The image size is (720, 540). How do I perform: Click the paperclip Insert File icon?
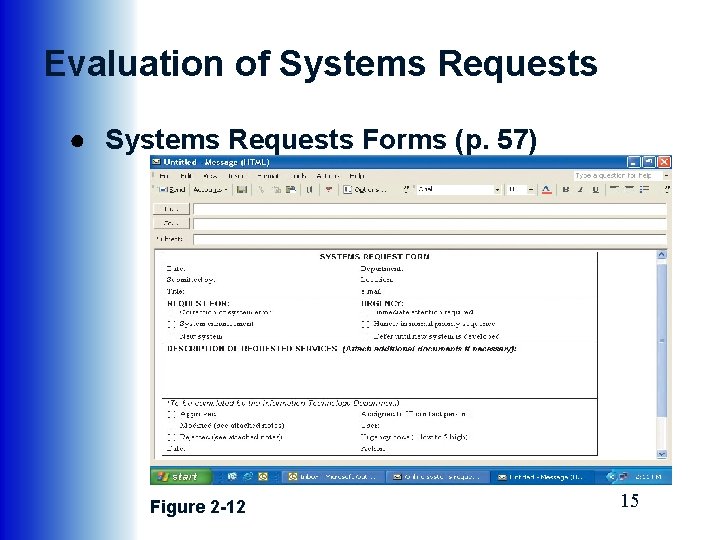click(x=309, y=190)
